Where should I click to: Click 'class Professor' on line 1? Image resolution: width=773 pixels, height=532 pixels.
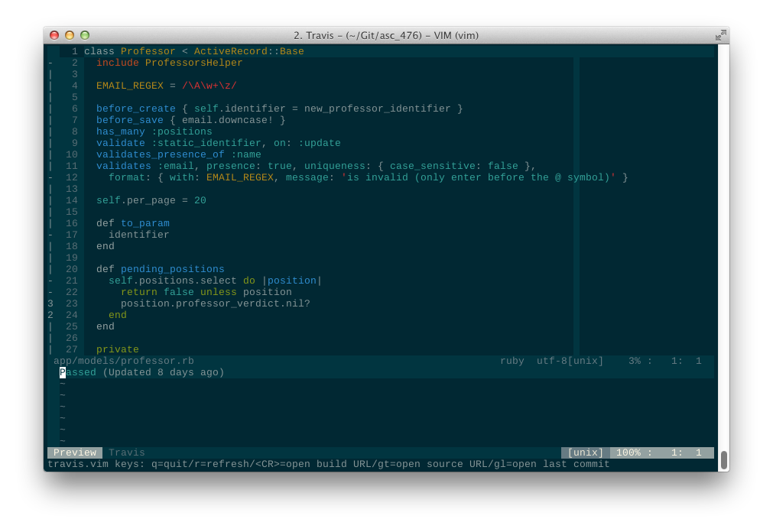(130, 51)
